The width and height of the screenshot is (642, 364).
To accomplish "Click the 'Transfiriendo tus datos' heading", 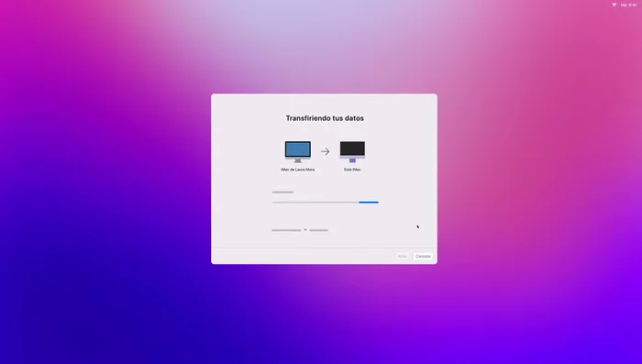I will (325, 118).
